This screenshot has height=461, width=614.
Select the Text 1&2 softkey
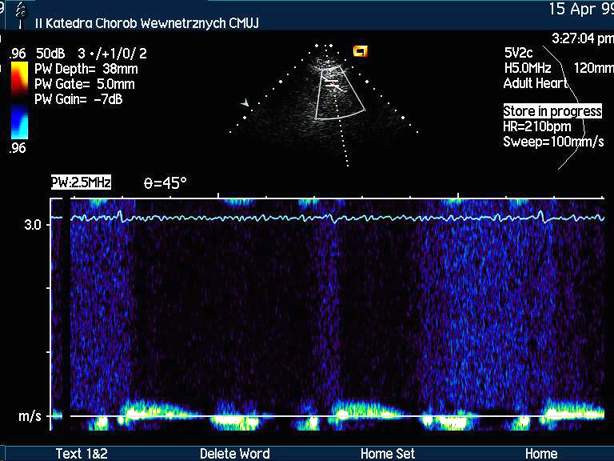[x=81, y=454]
